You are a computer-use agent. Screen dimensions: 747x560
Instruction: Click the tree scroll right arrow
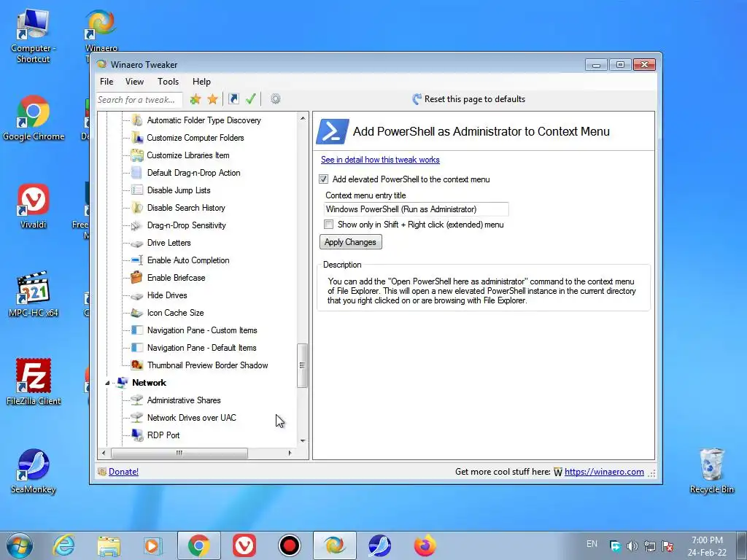pos(290,453)
